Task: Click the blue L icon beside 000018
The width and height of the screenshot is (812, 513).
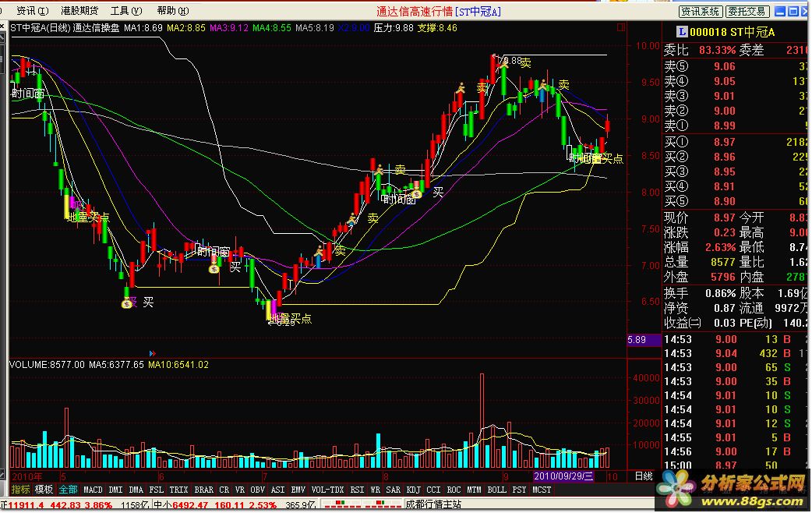Action: pyautogui.click(x=682, y=32)
